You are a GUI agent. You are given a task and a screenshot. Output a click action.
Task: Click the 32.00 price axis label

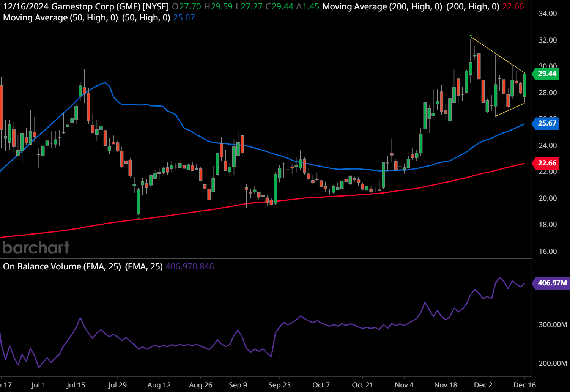pyautogui.click(x=548, y=40)
